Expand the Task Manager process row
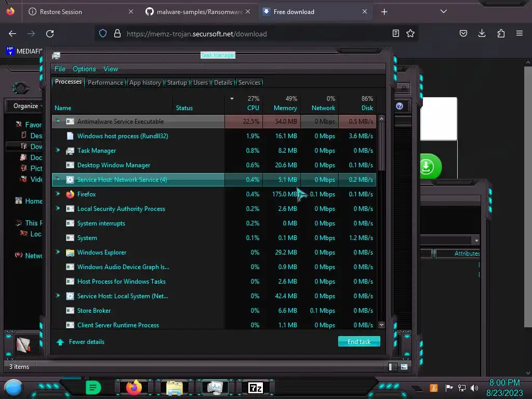The width and height of the screenshot is (532, 399). [58, 150]
